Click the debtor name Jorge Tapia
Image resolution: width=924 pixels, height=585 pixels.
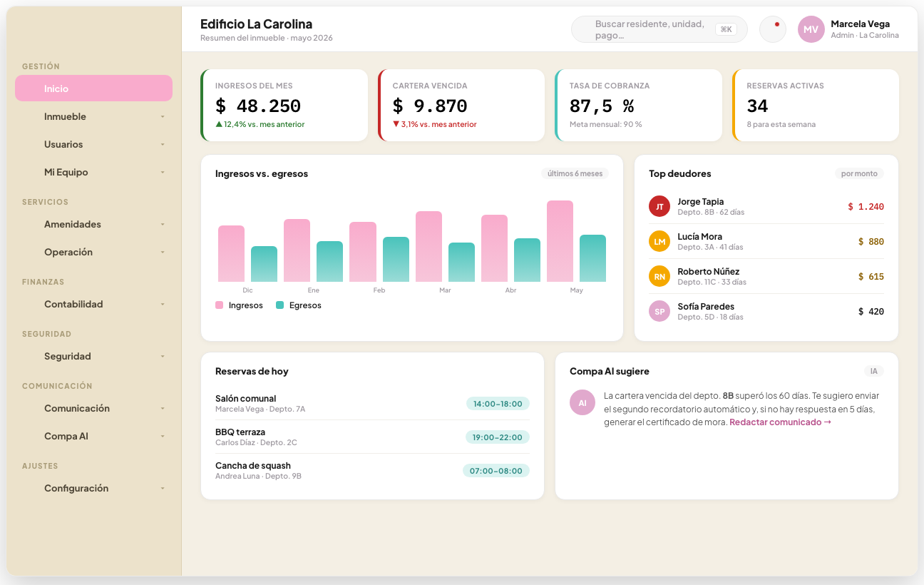coord(700,202)
